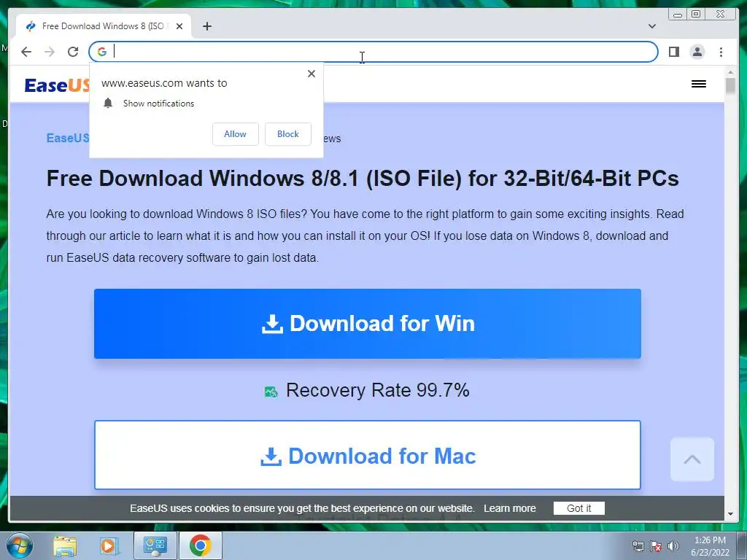The height and width of the screenshot is (560, 747).
Task: Dismiss the notification permission popup
Action: (311, 74)
